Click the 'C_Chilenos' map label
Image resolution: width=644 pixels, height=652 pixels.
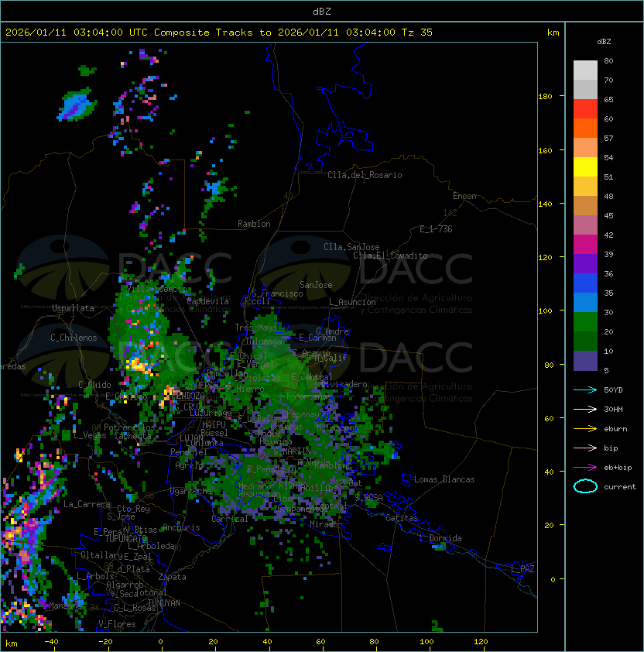point(74,338)
